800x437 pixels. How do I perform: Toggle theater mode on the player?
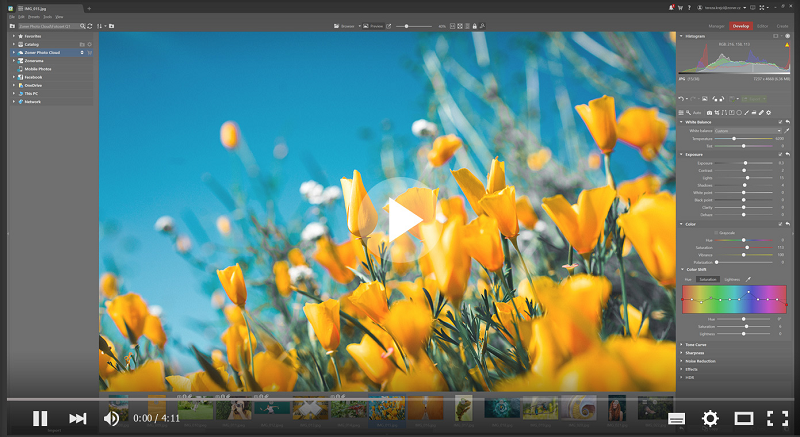pos(743,418)
